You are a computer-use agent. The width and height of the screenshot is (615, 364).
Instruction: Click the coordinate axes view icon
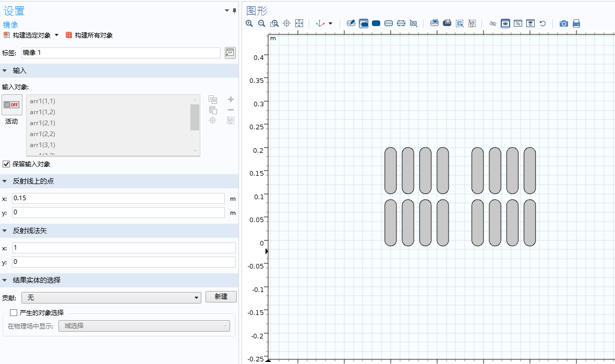320,23
